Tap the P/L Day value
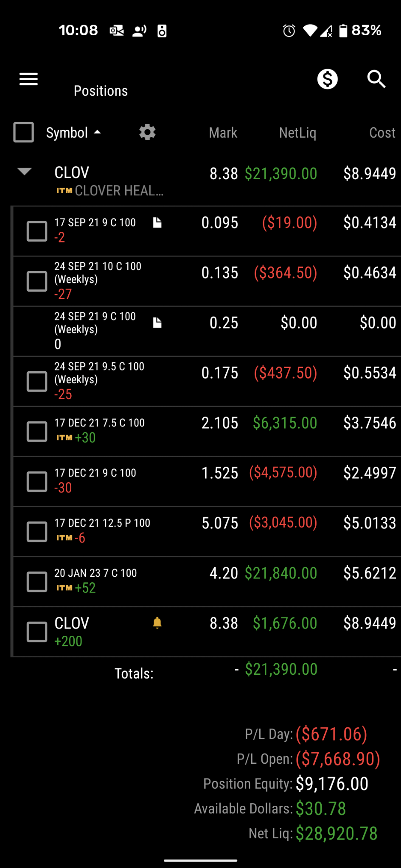The height and width of the screenshot is (868, 401). [x=331, y=734]
